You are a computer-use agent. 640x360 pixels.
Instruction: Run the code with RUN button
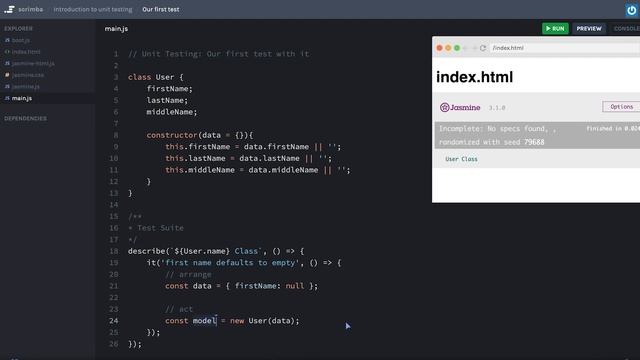[555, 29]
